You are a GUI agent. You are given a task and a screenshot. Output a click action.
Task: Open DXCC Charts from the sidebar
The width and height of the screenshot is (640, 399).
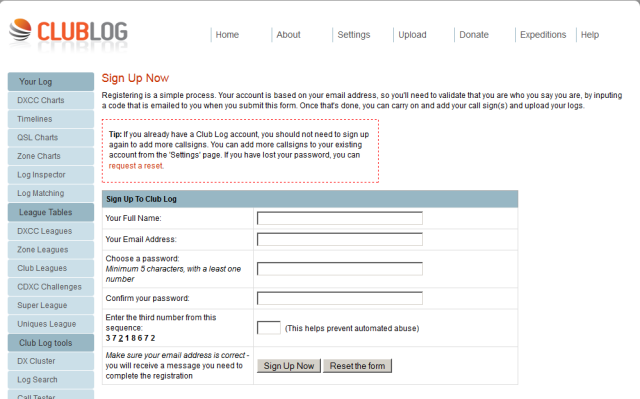click(x=51, y=100)
